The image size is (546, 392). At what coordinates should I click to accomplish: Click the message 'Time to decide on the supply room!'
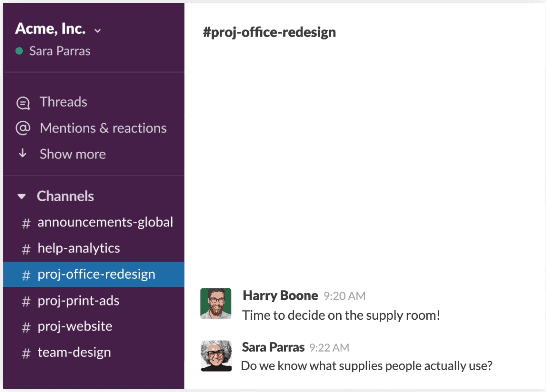click(x=341, y=315)
